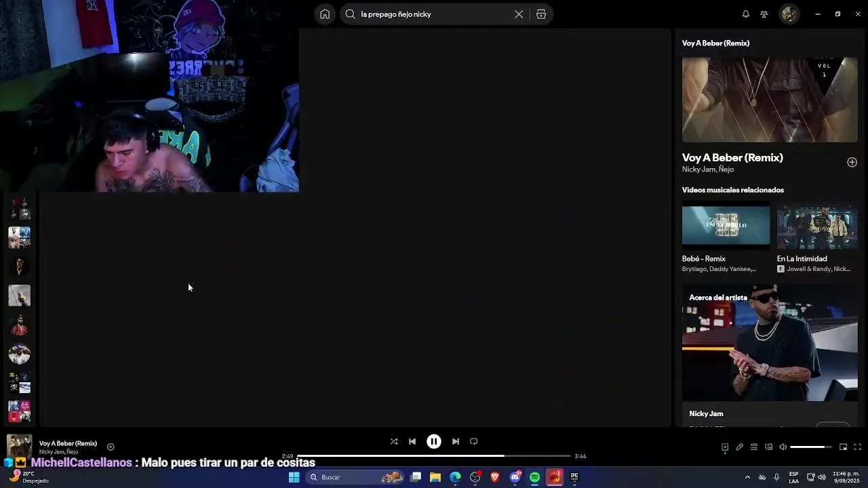Show hidden system tray icons
The height and width of the screenshot is (488, 868).
(747, 477)
